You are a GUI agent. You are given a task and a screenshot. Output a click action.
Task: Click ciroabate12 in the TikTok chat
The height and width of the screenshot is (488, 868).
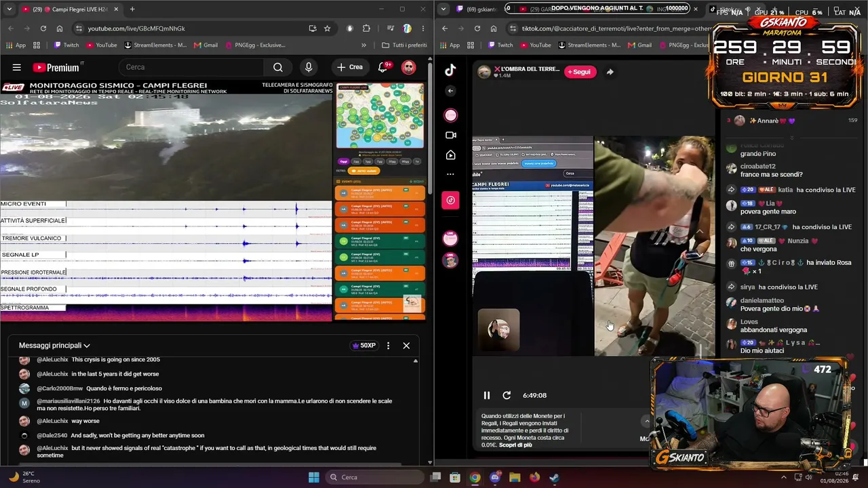click(x=758, y=166)
